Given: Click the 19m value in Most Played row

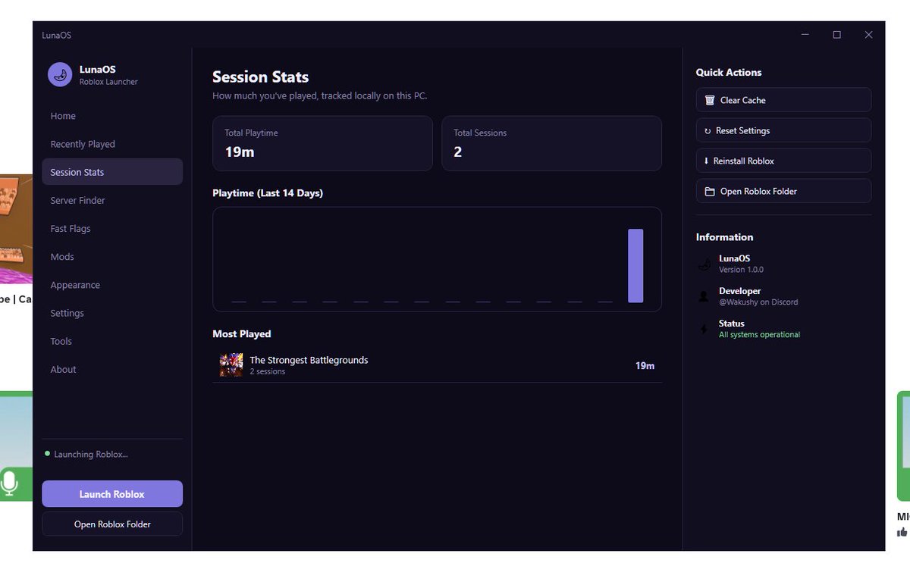Looking at the screenshot, I should point(645,365).
